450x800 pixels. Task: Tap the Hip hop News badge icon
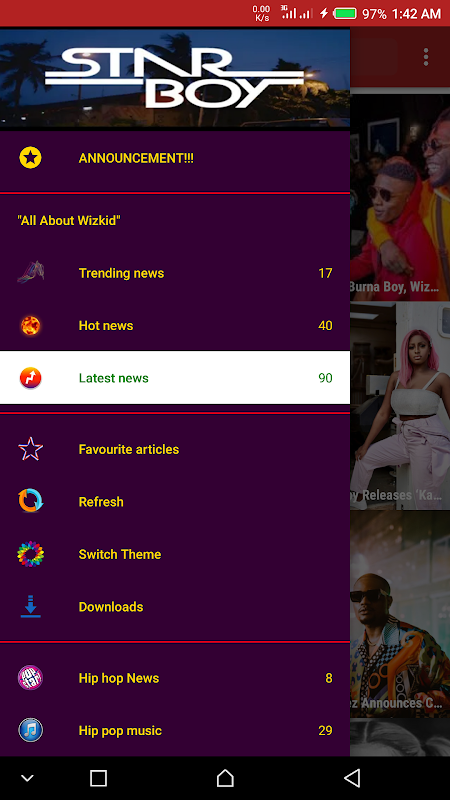31,678
